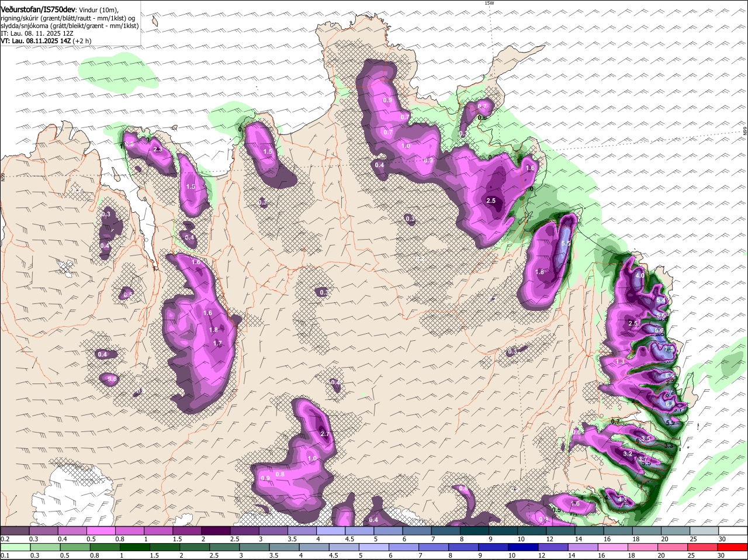Click the 2.3 precipitation value on the map
The height and width of the screenshot is (560, 748).
[x=157, y=150]
